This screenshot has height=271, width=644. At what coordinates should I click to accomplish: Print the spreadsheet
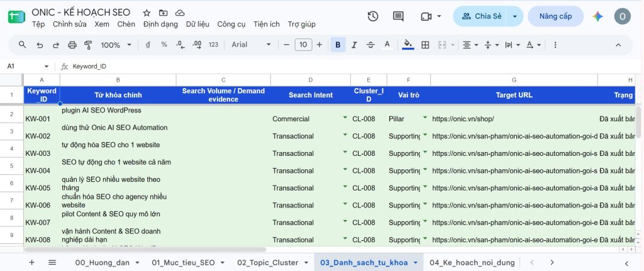tap(72, 45)
